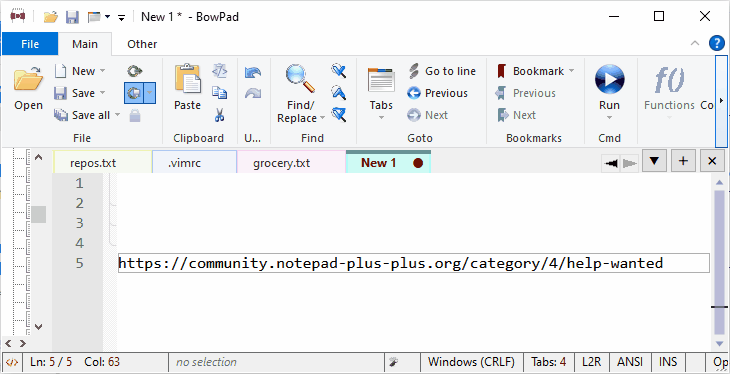This screenshot has height=374, width=730.
Task: Switch to the Main ribbon tab
Action: click(x=85, y=44)
